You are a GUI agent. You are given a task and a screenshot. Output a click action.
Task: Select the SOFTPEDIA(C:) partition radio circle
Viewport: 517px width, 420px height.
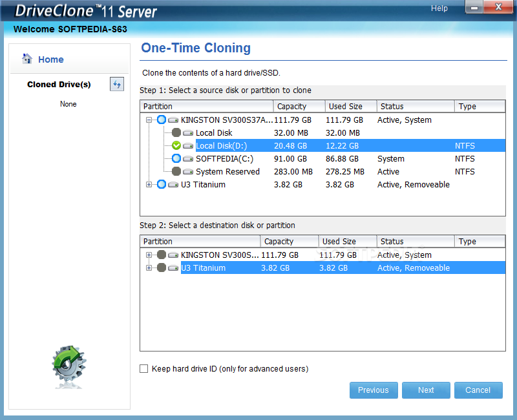[x=176, y=158]
